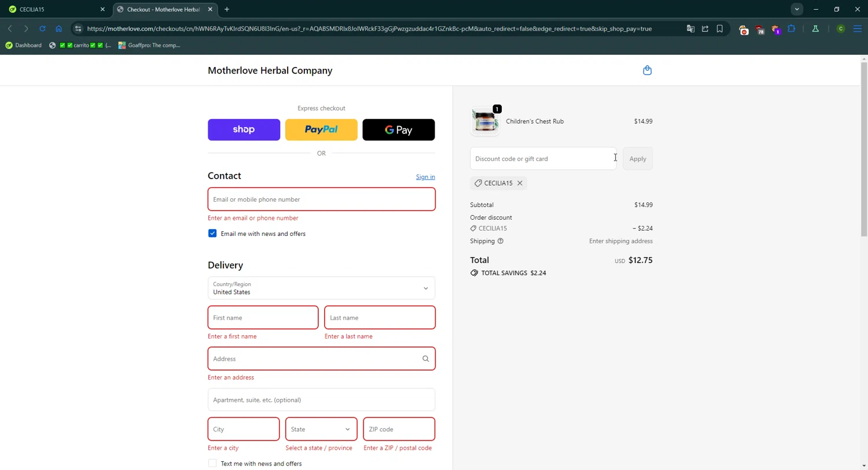
Task: Click the total amount $12.75
Action: [640, 260]
